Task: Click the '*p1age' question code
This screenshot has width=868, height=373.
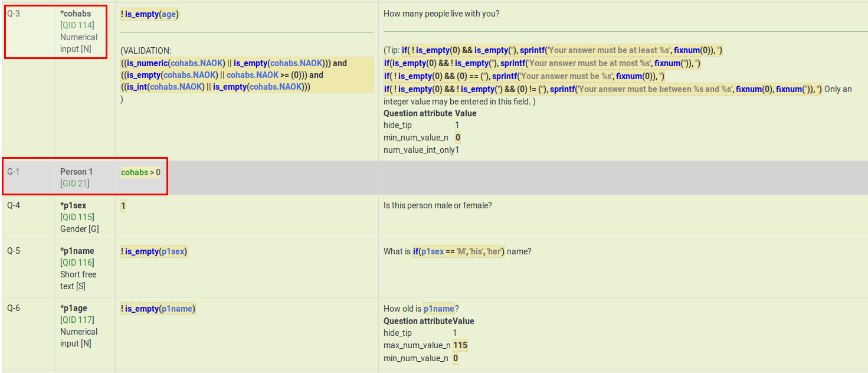Action: click(x=74, y=308)
